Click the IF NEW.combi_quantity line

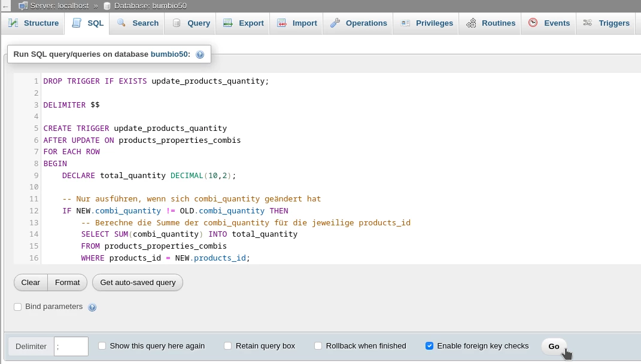click(x=175, y=210)
